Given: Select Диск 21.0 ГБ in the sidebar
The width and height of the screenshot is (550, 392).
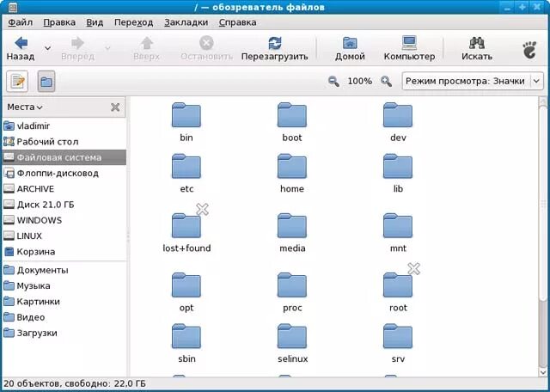Looking at the screenshot, I should click(64, 205).
